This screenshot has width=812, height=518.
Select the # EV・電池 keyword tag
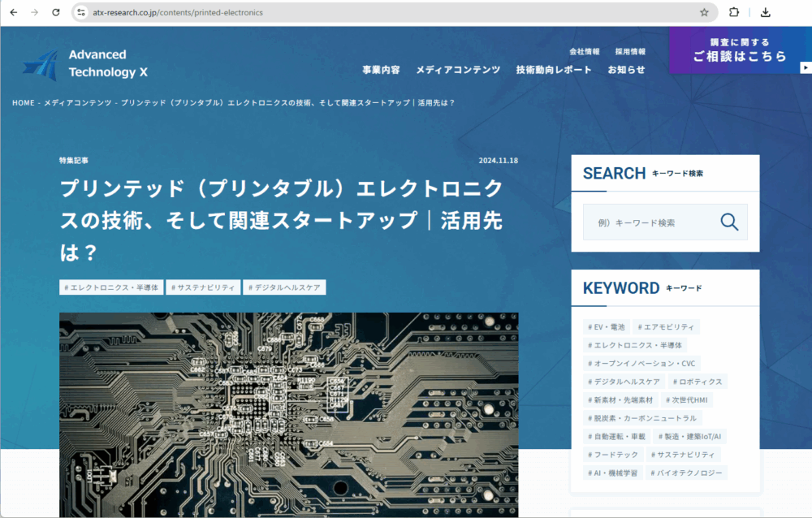point(607,327)
